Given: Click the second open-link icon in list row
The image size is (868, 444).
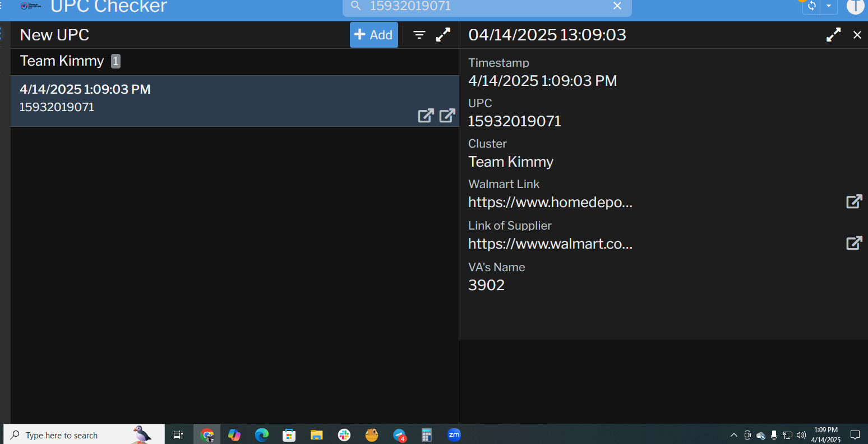Looking at the screenshot, I should point(447,116).
